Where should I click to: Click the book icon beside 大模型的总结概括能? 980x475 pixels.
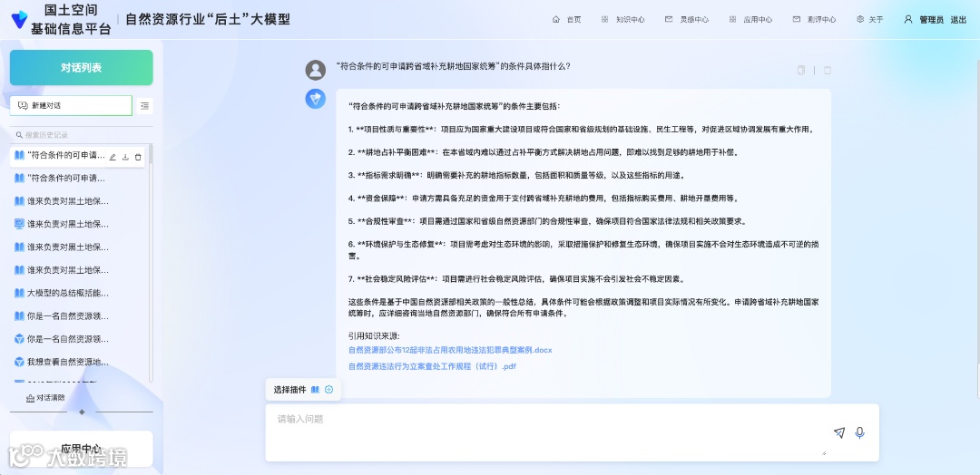tap(19, 293)
